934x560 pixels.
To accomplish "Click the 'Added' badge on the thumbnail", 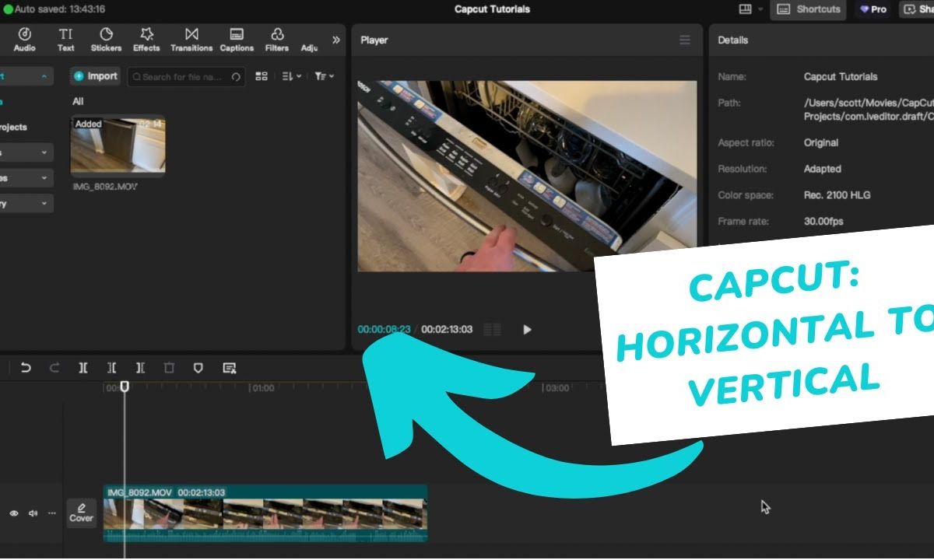I will [x=88, y=124].
